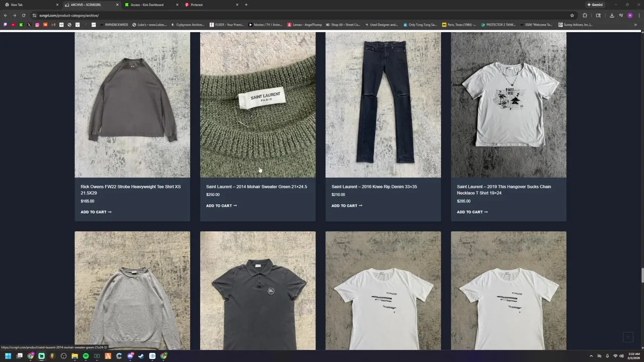Open the Shop All – Street Co bookmark
This screenshot has width=644, height=362.
pos(343,25)
